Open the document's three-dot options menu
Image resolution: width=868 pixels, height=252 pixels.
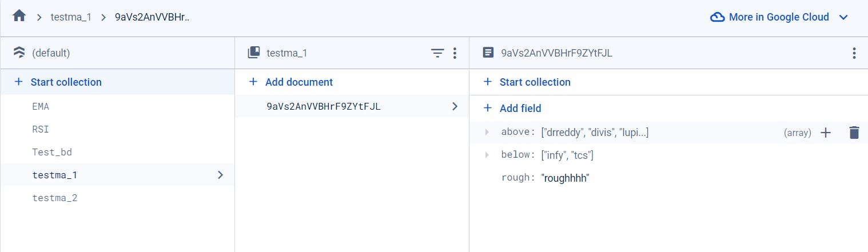(x=854, y=53)
